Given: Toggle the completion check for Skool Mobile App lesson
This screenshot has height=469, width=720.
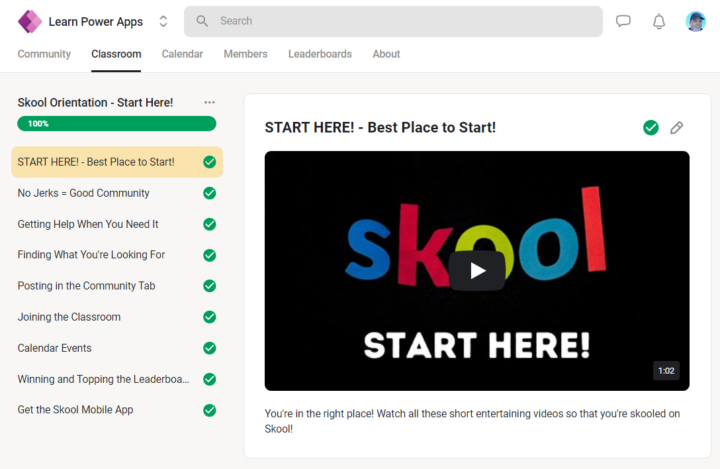Looking at the screenshot, I should coord(209,410).
